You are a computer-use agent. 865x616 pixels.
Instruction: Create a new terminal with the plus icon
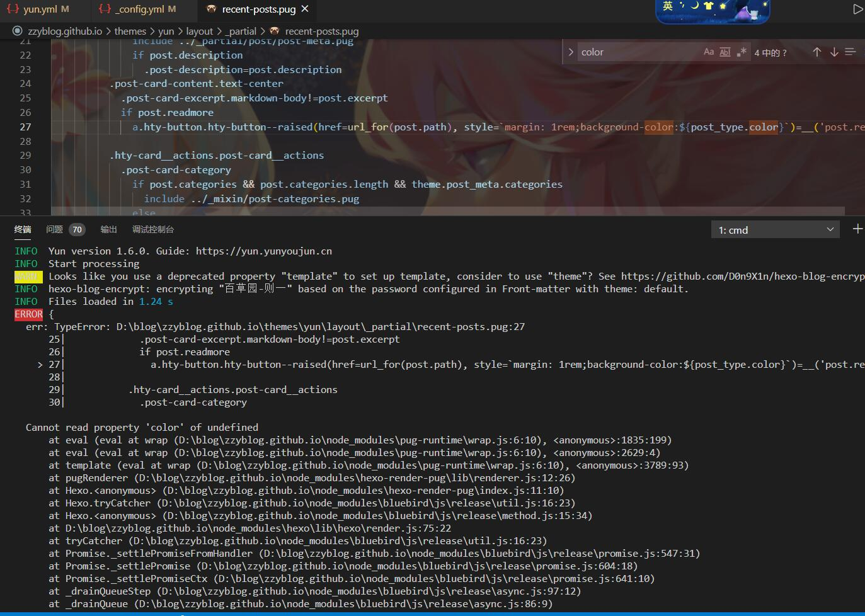pyautogui.click(x=857, y=229)
